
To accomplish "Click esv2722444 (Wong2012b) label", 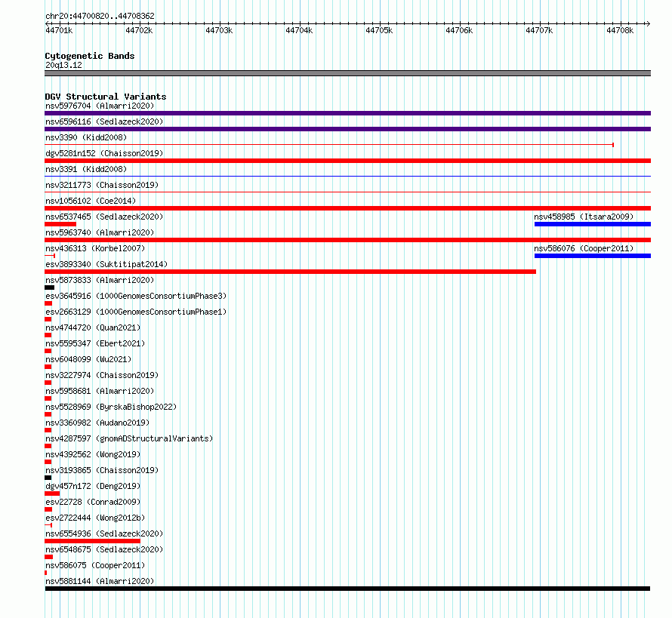I will tap(95, 518).
